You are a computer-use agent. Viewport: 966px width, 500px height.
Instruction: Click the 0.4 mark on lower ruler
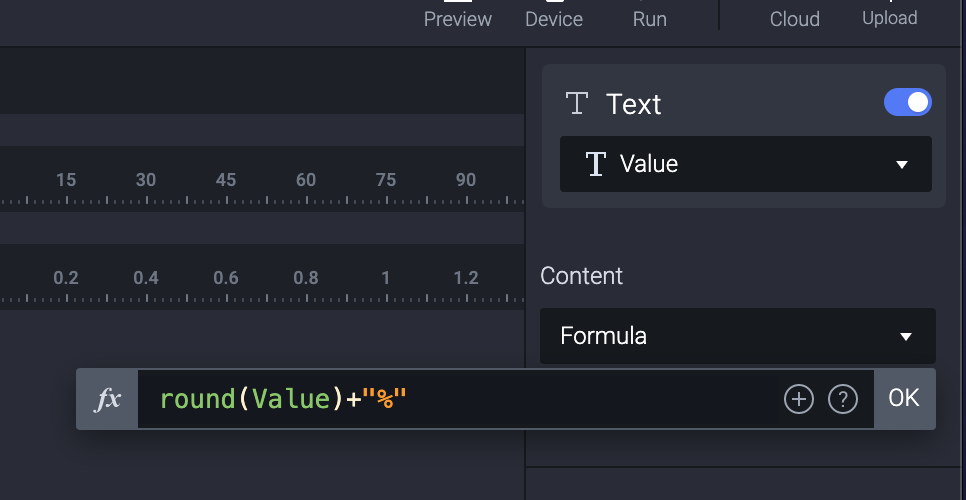click(x=146, y=278)
